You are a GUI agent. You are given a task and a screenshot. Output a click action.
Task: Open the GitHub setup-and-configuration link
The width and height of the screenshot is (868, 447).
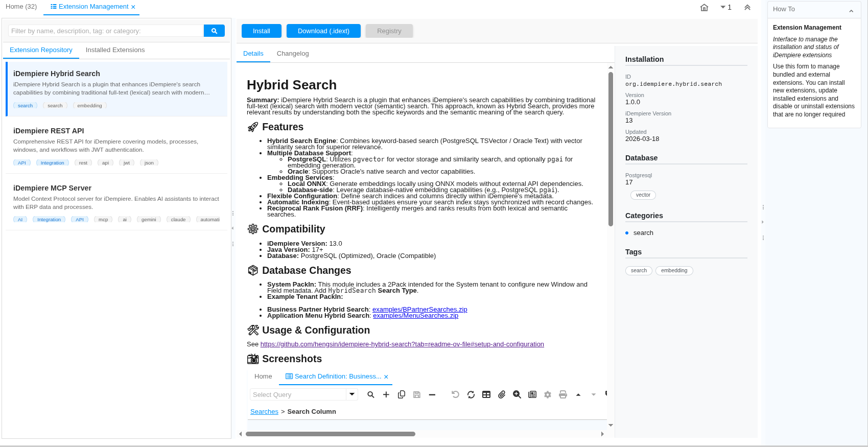(402, 344)
